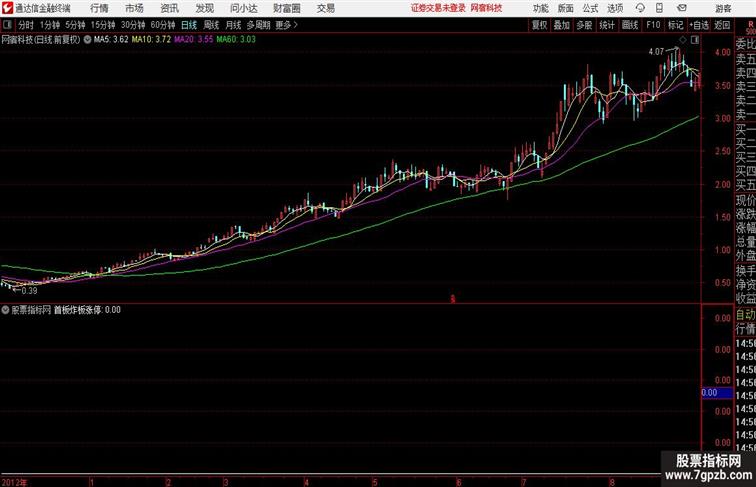The height and width of the screenshot is (487, 756).
Task: Click the 4.07 high price label
Action: click(x=656, y=52)
